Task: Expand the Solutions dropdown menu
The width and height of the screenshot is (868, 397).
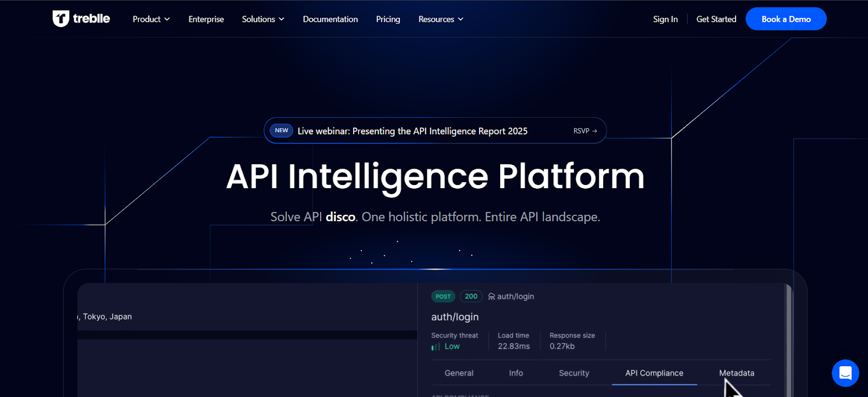Action: point(263,19)
